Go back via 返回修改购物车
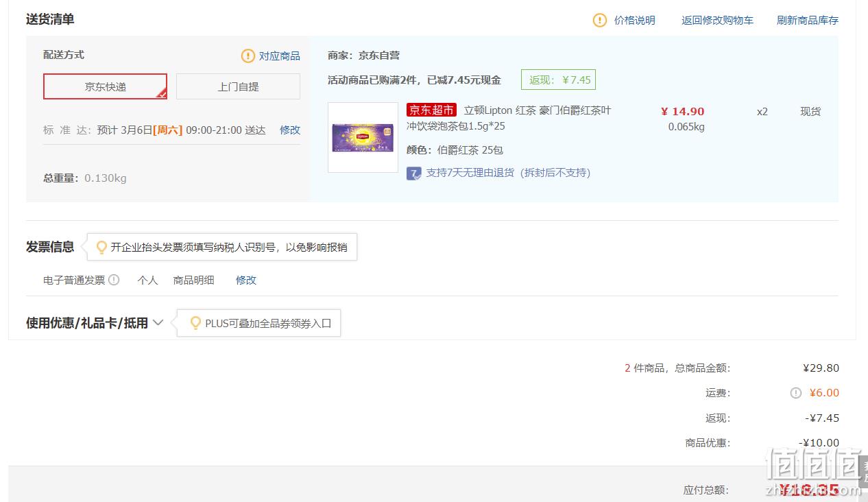This screenshot has height=502, width=868. click(x=717, y=21)
